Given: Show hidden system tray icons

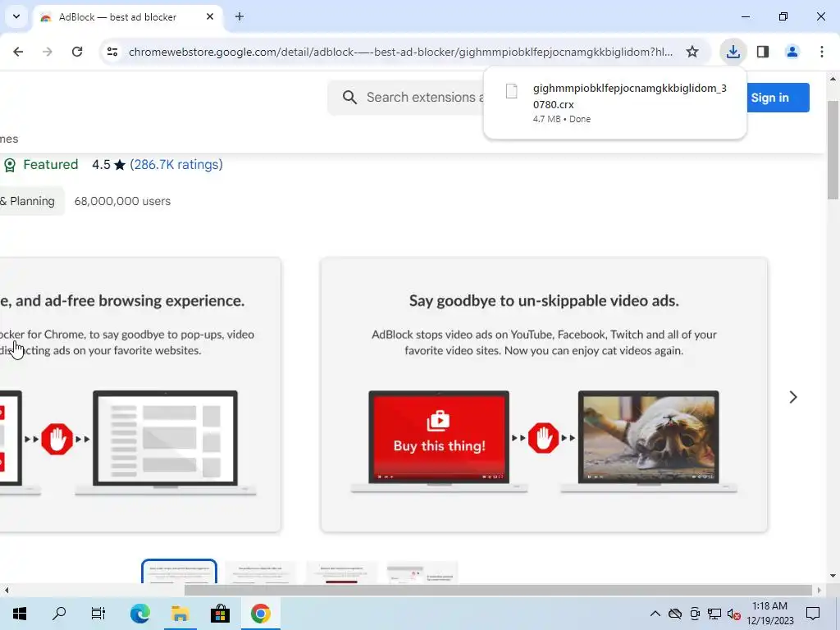Looking at the screenshot, I should click(x=655, y=614).
